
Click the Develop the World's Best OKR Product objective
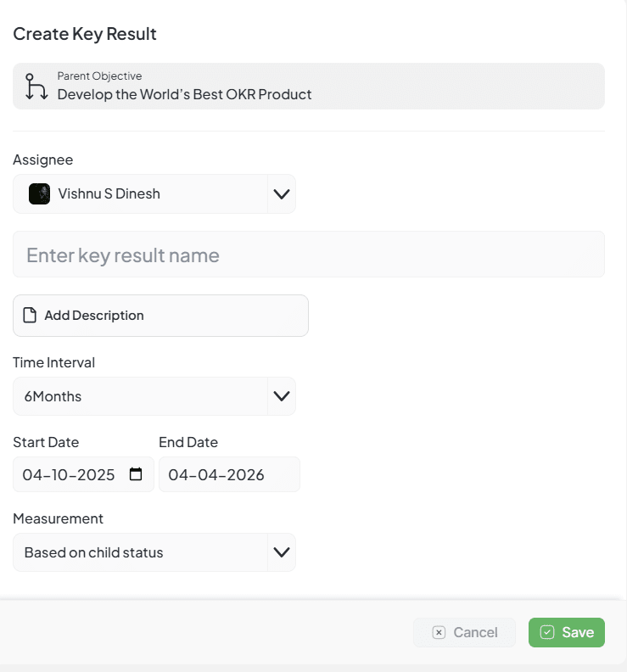[x=184, y=94]
